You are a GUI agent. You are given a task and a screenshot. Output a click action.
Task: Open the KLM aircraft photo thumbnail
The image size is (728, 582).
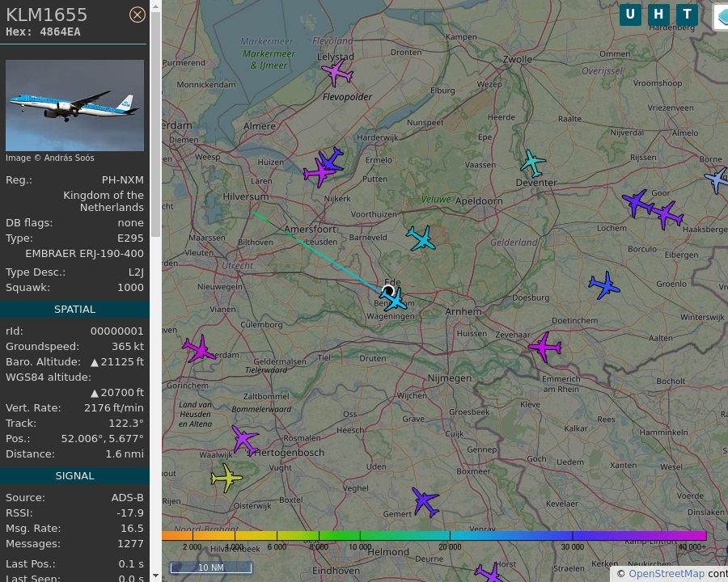[x=74, y=105]
